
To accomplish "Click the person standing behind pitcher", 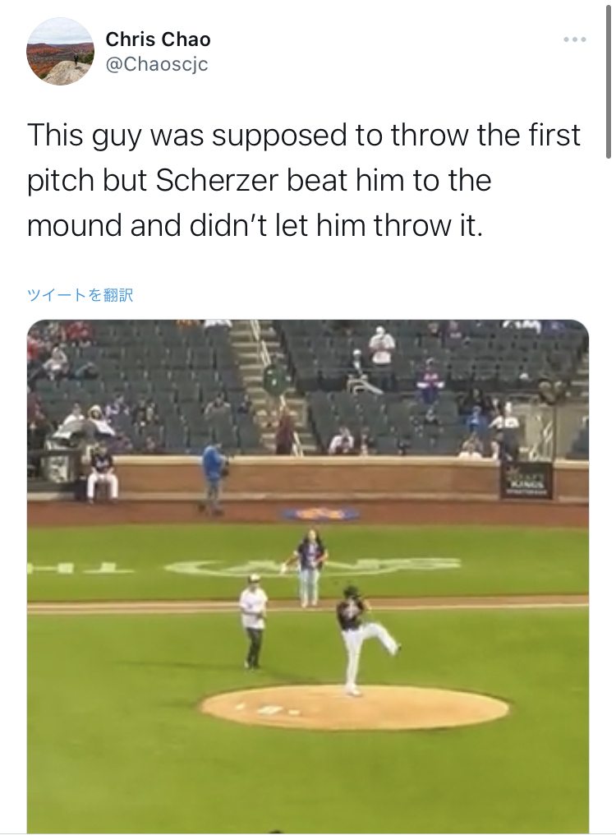I will (309, 565).
